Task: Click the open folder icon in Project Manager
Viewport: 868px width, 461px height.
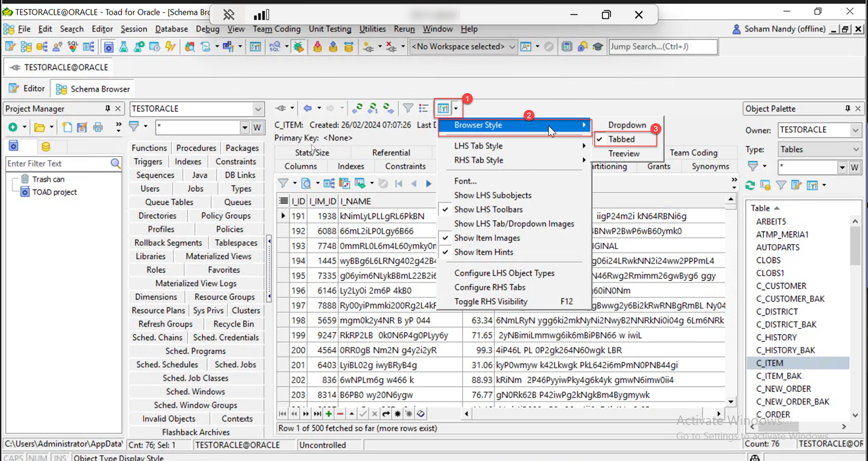Action: (x=39, y=127)
